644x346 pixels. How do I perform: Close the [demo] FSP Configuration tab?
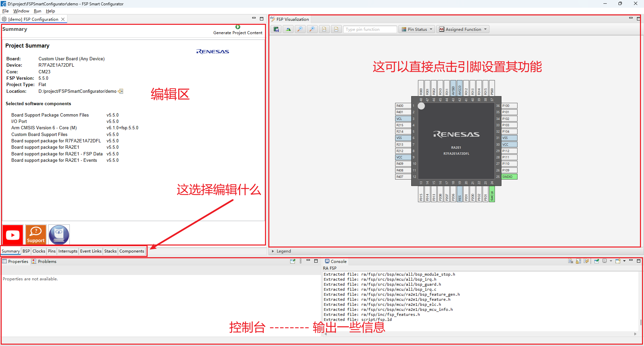point(63,19)
